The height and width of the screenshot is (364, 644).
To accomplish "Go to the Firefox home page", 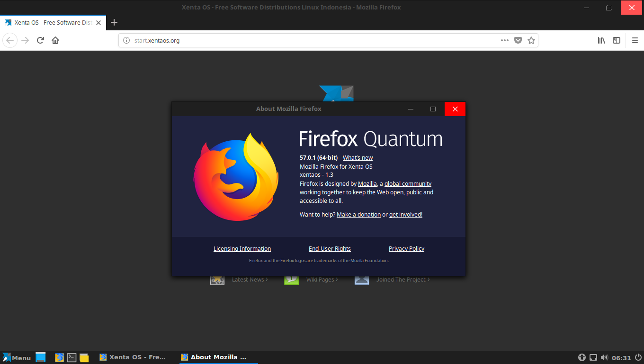I will point(55,40).
